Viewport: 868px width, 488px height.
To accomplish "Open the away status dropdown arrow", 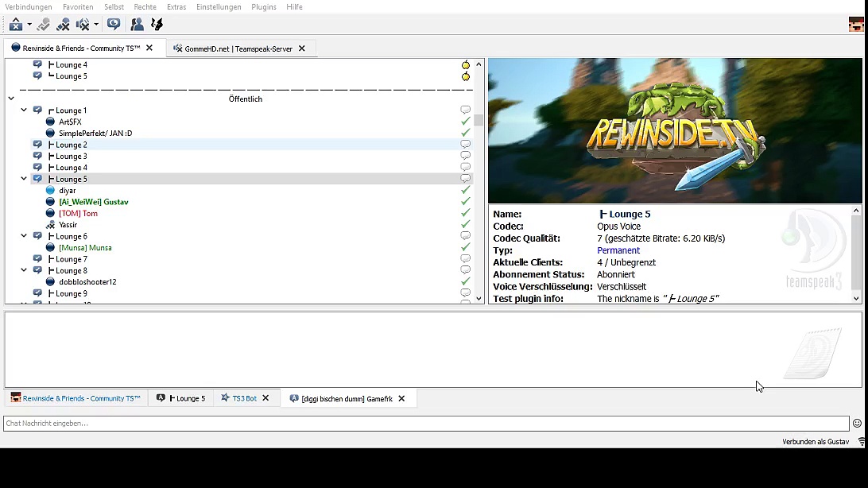I will pyautogui.click(x=29, y=25).
